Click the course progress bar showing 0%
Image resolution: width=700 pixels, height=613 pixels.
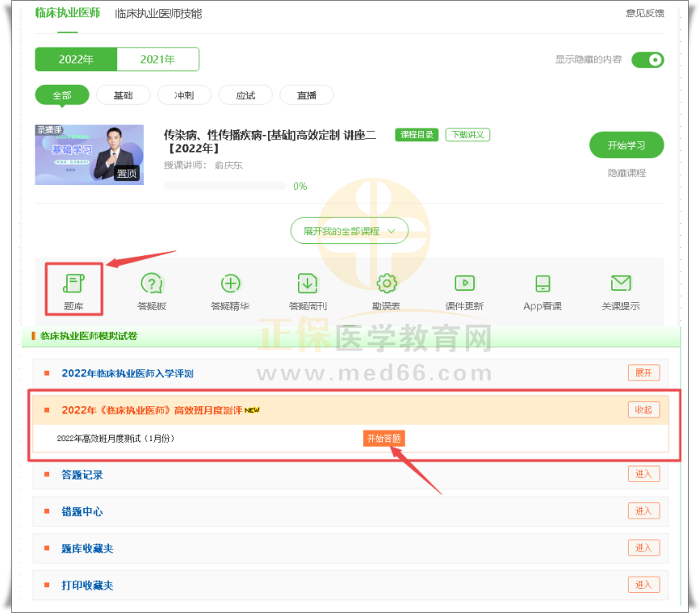point(225,186)
